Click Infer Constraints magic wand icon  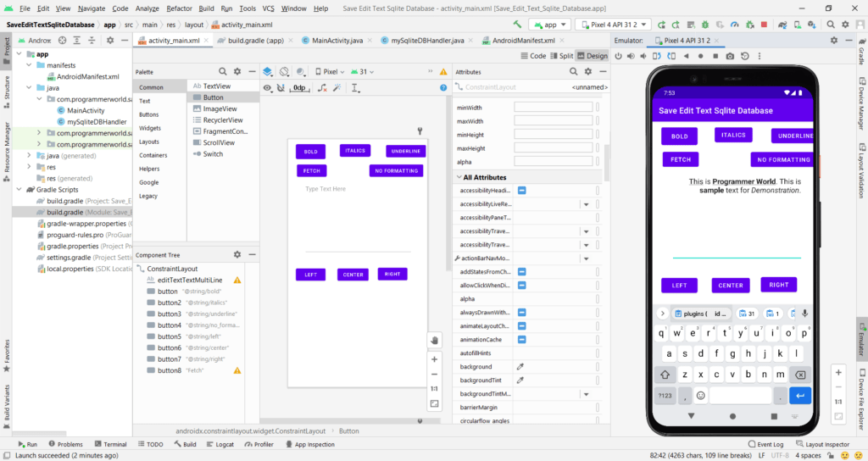tap(337, 87)
